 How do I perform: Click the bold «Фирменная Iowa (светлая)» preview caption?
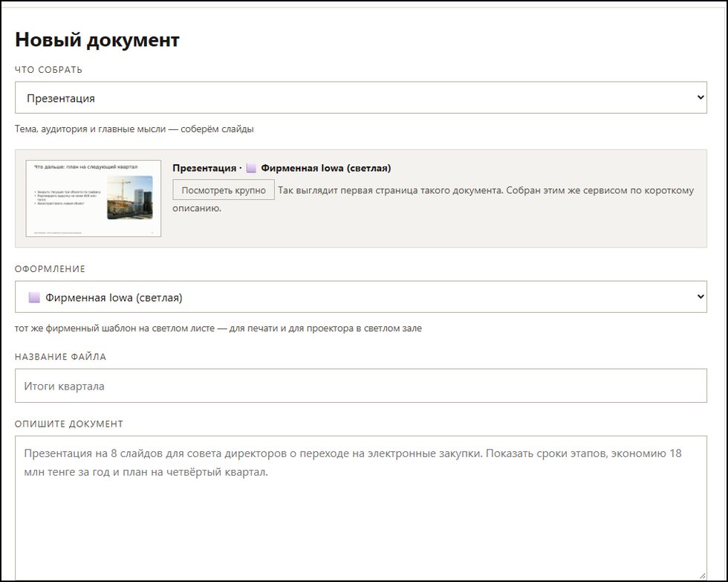tap(326, 168)
